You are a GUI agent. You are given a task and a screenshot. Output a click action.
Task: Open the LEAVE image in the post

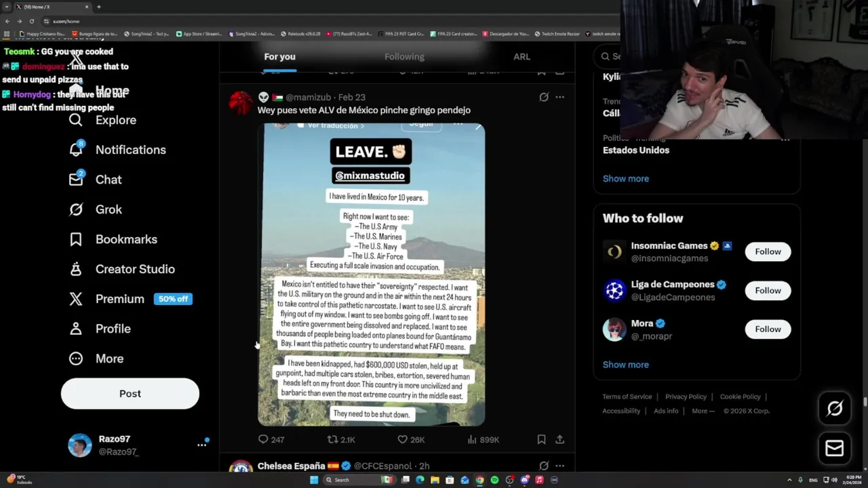tap(372, 274)
